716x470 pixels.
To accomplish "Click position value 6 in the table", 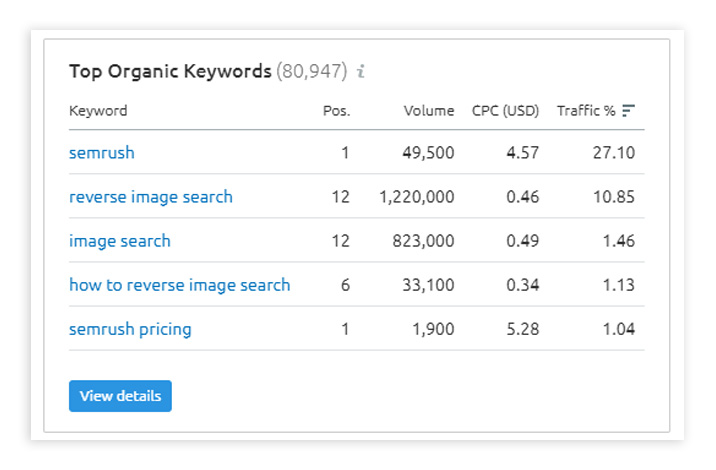I will click(x=344, y=285).
